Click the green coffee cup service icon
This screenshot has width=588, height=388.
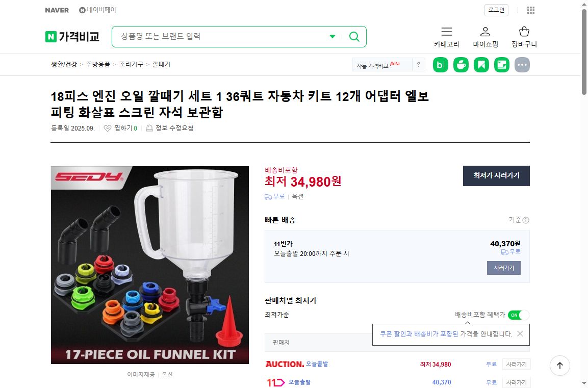click(461, 65)
